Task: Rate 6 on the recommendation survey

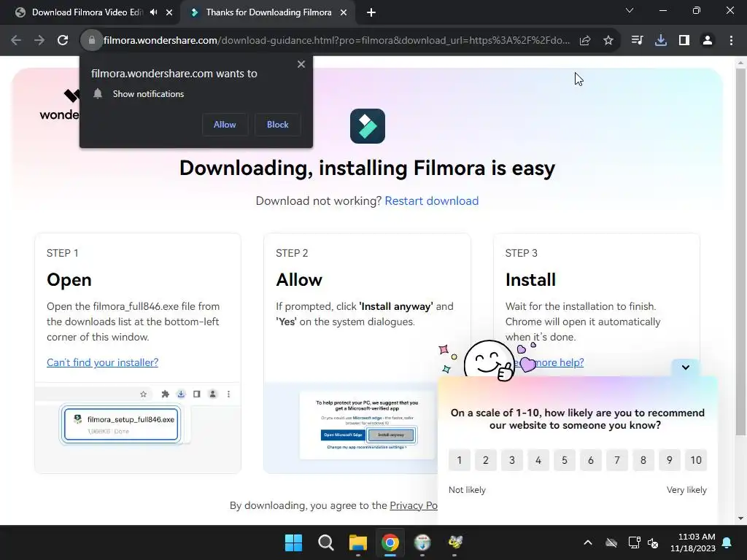Action: tap(591, 460)
